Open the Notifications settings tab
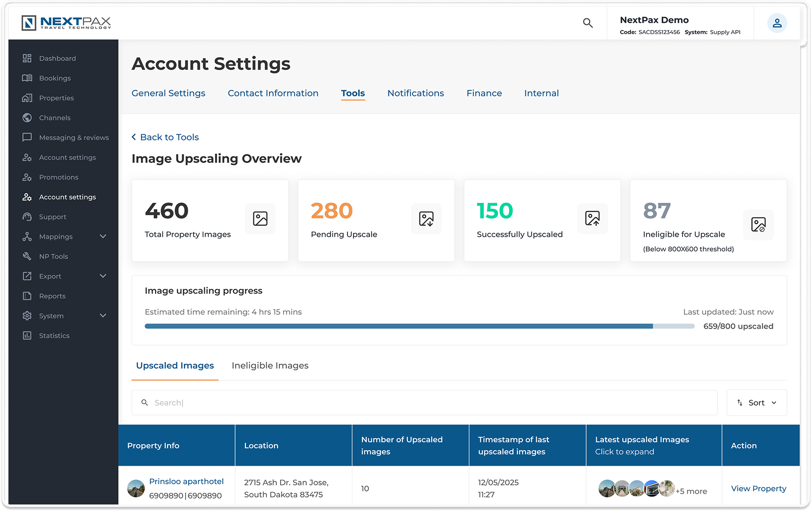Screen dimensions: 812x511 416,93
